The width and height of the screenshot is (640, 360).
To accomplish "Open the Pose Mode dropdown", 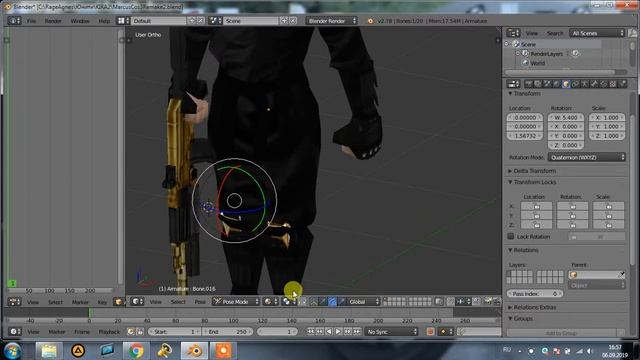I will click(236, 302).
